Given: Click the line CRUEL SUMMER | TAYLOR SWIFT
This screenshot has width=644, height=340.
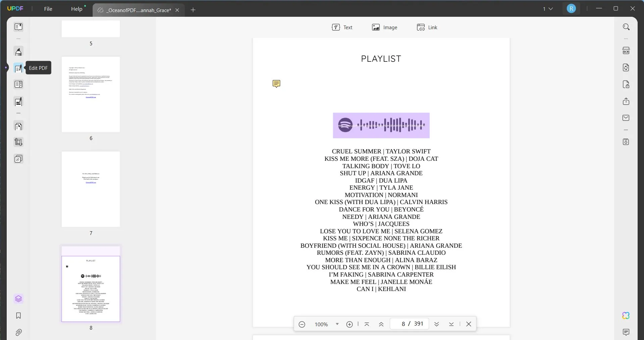Looking at the screenshot, I should pyautogui.click(x=381, y=151).
